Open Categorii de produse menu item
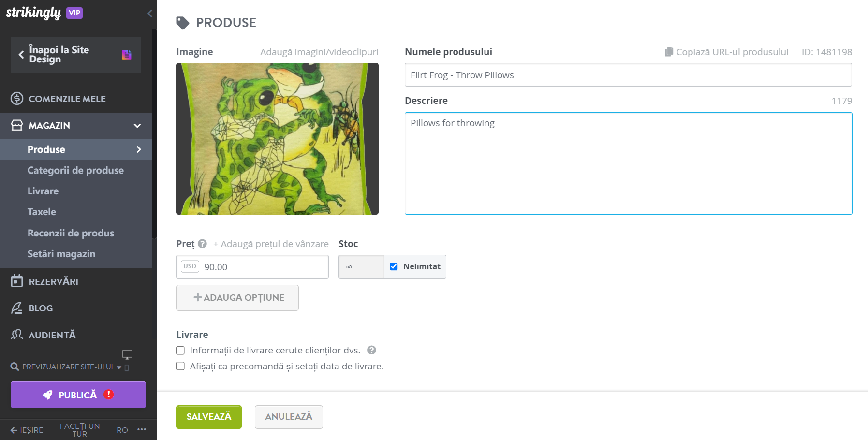The image size is (868, 440). tap(75, 170)
